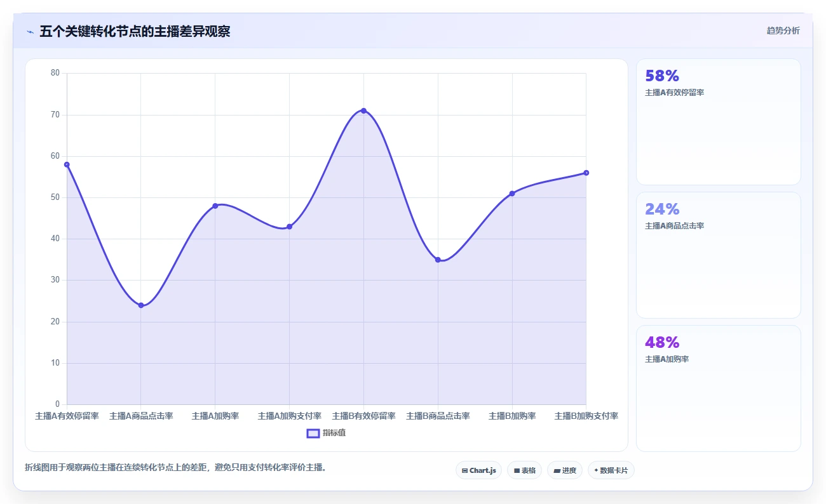The image size is (826, 504).
Task: Click the 指标值 legend label
Action: click(x=334, y=433)
